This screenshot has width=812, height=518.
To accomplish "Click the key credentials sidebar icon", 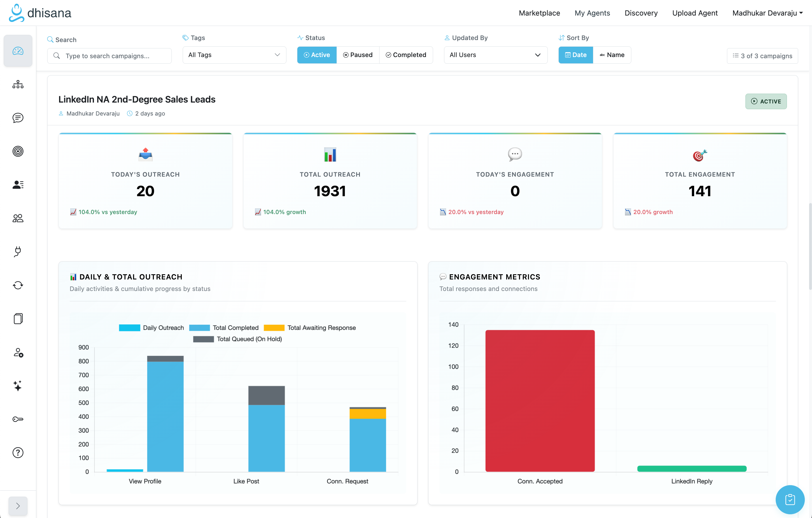I will pos(18,419).
